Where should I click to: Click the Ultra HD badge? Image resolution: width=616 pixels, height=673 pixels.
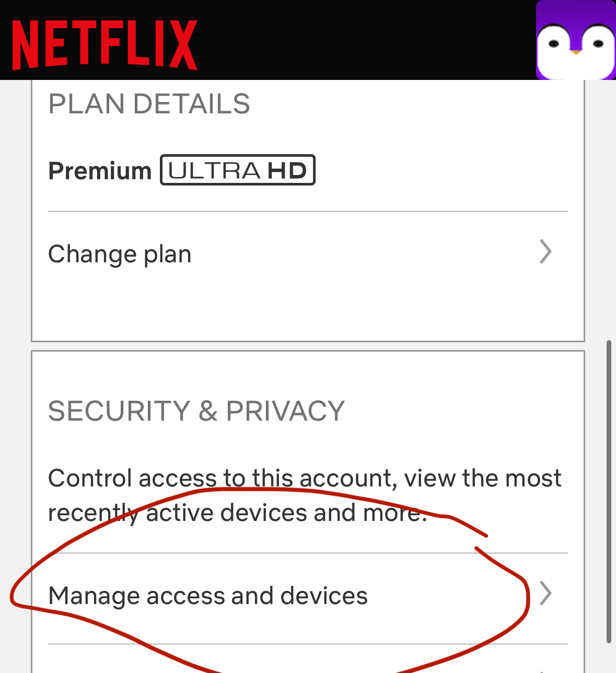tap(238, 170)
